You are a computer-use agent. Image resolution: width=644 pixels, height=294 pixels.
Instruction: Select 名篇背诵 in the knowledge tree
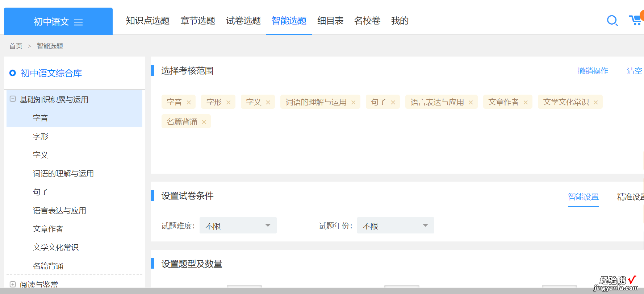click(48, 266)
